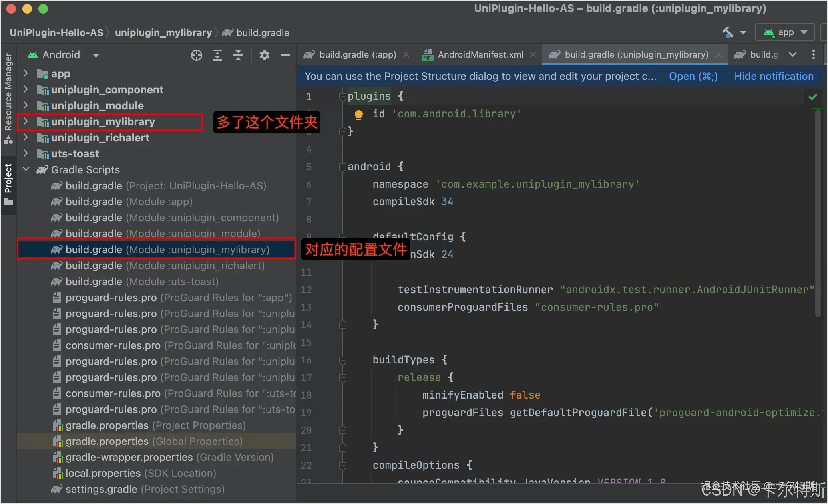This screenshot has height=504, width=828.
Task: Fold the android block at line 5
Action: pos(342,167)
